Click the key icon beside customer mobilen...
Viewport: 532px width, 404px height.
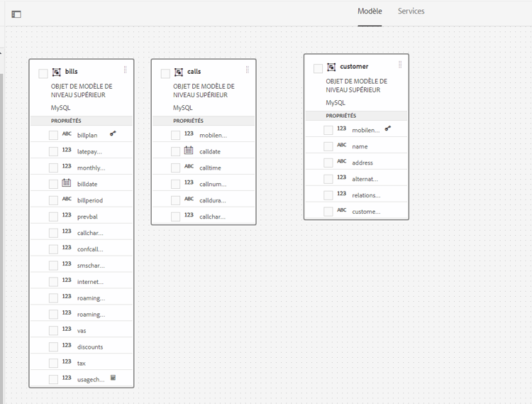tap(388, 129)
